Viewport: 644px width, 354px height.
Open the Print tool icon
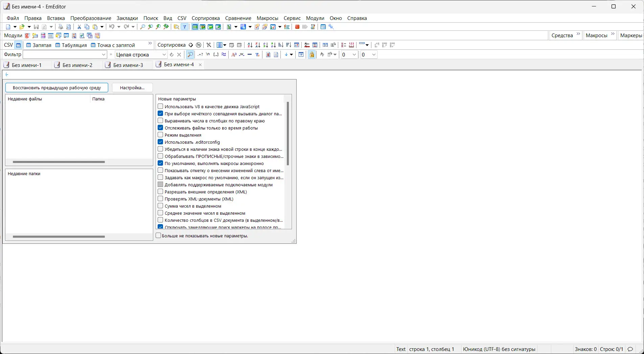(61, 27)
